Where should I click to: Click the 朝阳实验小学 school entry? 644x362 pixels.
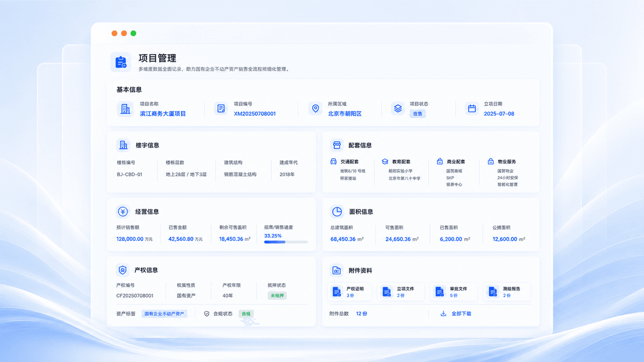(x=401, y=171)
